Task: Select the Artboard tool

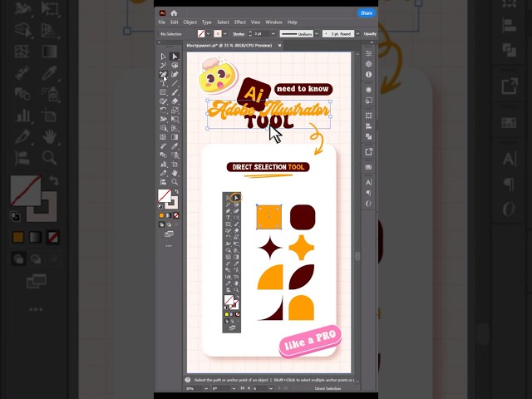Action: click(175, 165)
